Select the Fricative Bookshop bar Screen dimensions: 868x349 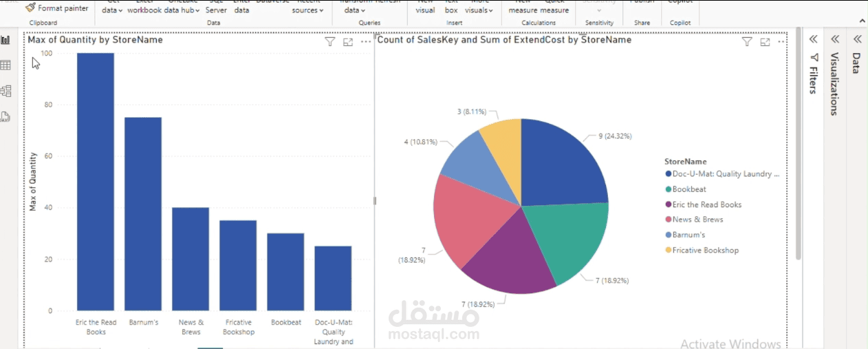click(238, 266)
